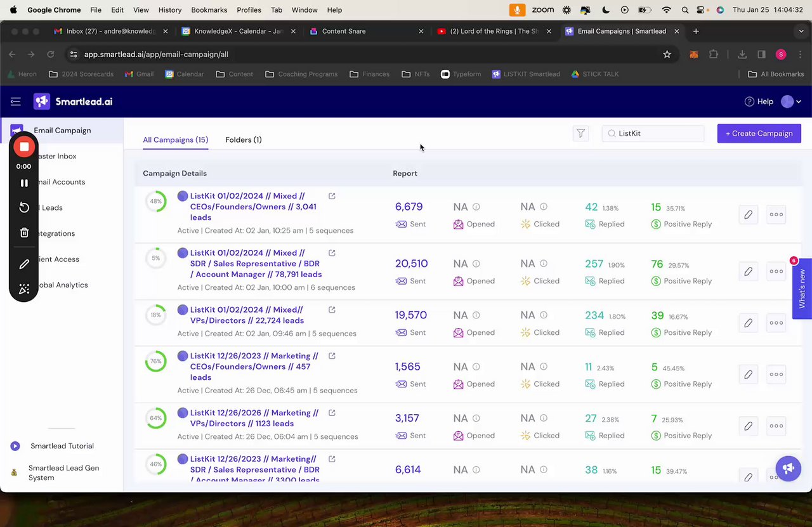The height and width of the screenshot is (527, 812).
Task: Open more options for the 78,791 leads campaign
Action: [x=776, y=271]
